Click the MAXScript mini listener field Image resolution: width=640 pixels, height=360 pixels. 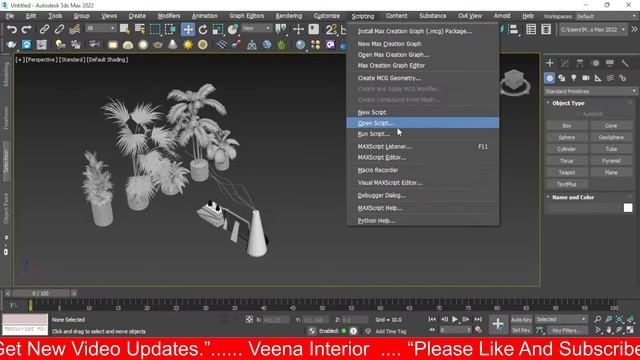click(25, 329)
